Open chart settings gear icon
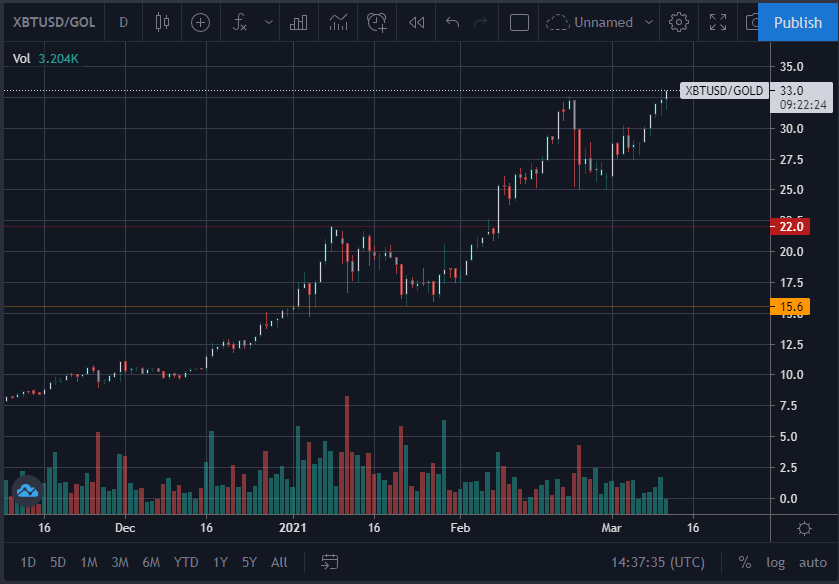This screenshot has height=584, width=839. click(679, 22)
